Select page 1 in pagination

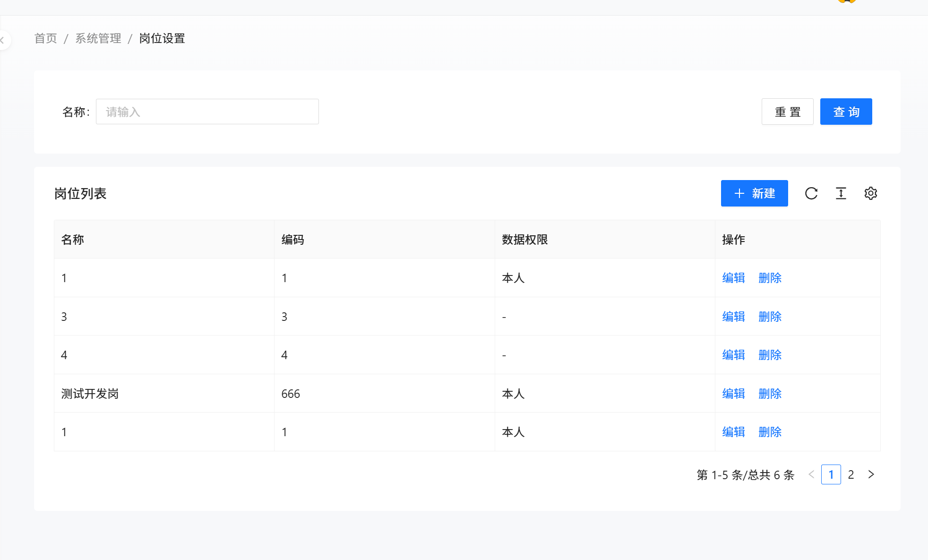831,474
